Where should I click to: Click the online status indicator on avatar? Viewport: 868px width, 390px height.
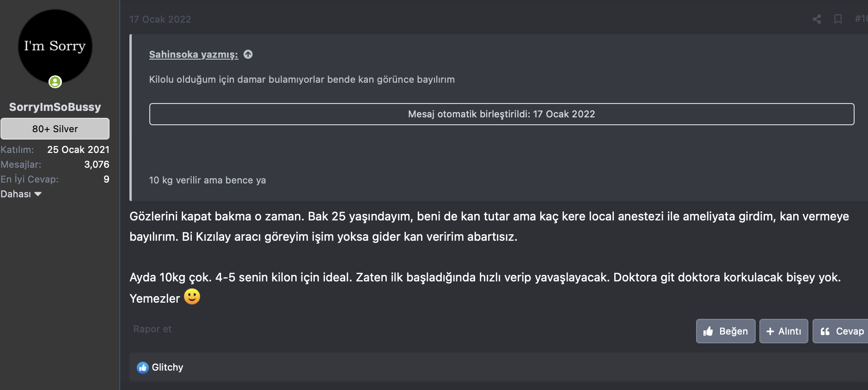(x=55, y=82)
